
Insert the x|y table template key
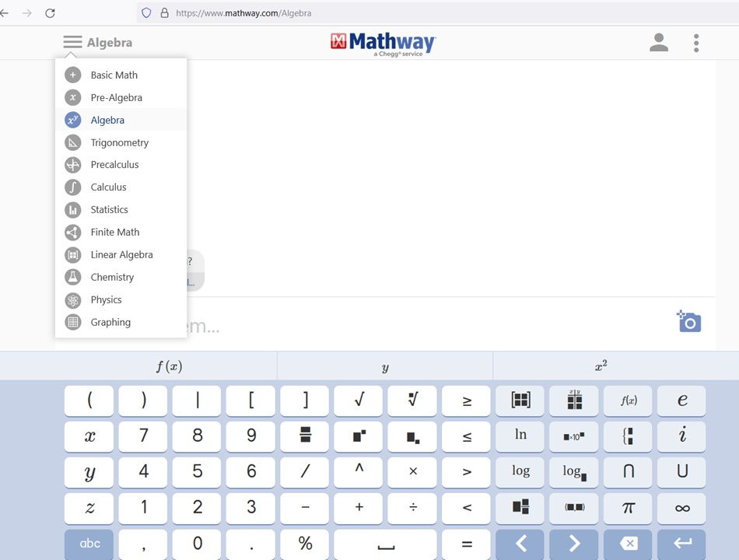tap(574, 401)
